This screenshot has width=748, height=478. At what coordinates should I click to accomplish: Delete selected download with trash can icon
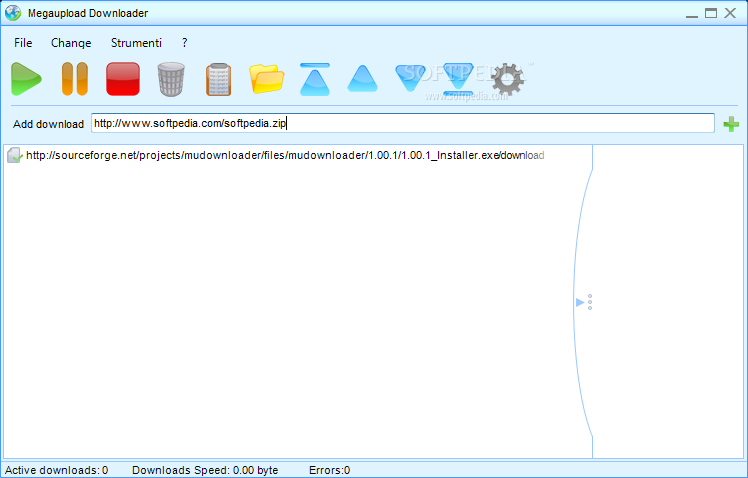pyautogui.click(x=171, y=79)
